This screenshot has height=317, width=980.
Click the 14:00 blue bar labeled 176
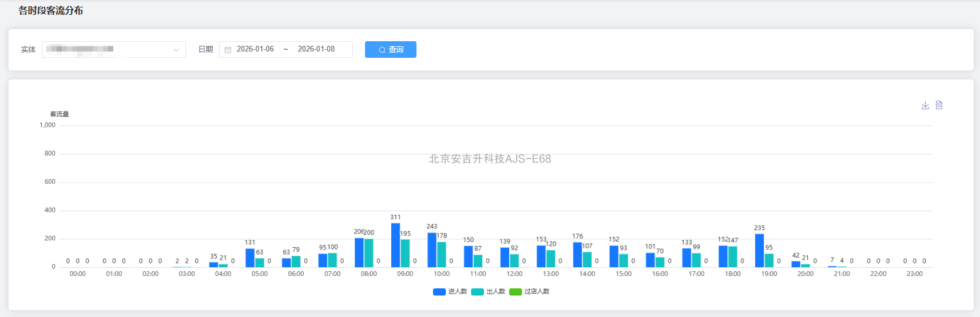(577, 255)
